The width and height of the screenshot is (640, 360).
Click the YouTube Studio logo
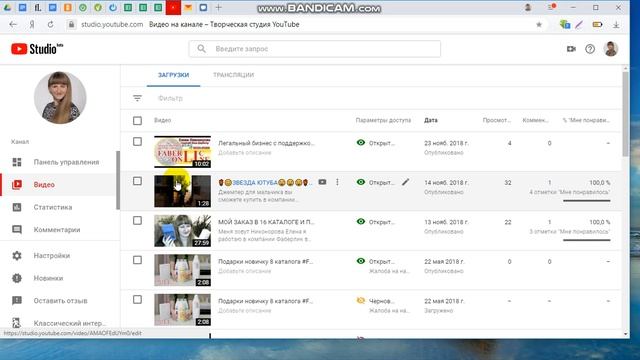tap(37, 49)
